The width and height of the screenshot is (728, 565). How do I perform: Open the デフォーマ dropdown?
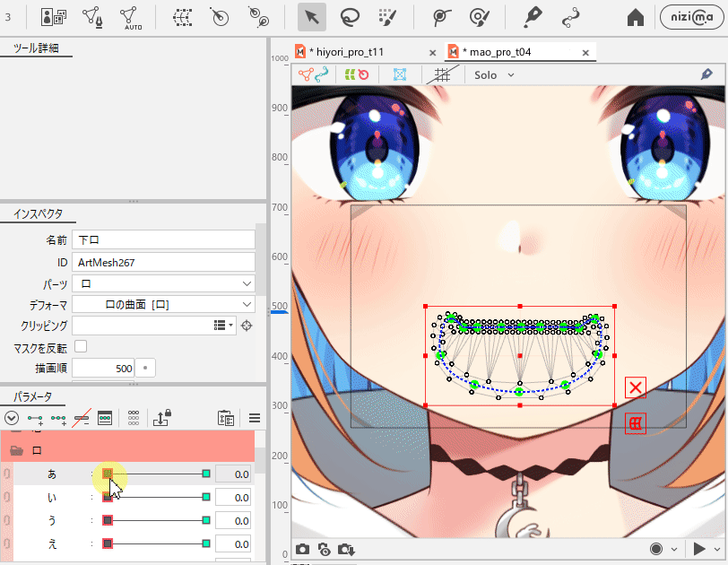tap(165, 305)
